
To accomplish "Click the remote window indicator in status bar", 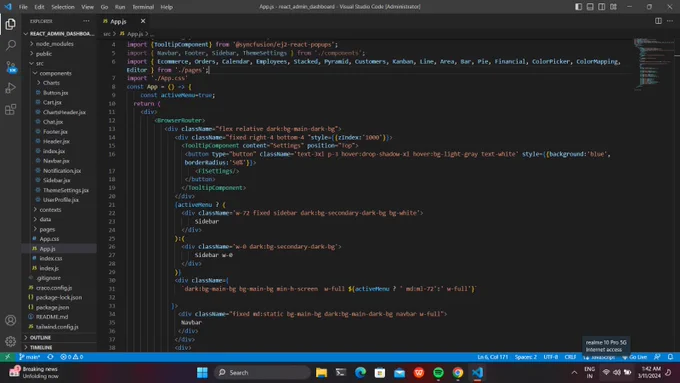I will point(7,357).
